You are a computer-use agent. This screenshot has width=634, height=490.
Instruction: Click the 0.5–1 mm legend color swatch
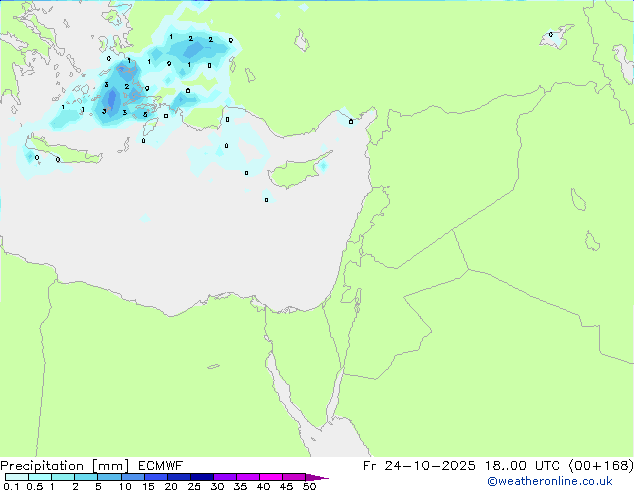click(40, 477)
